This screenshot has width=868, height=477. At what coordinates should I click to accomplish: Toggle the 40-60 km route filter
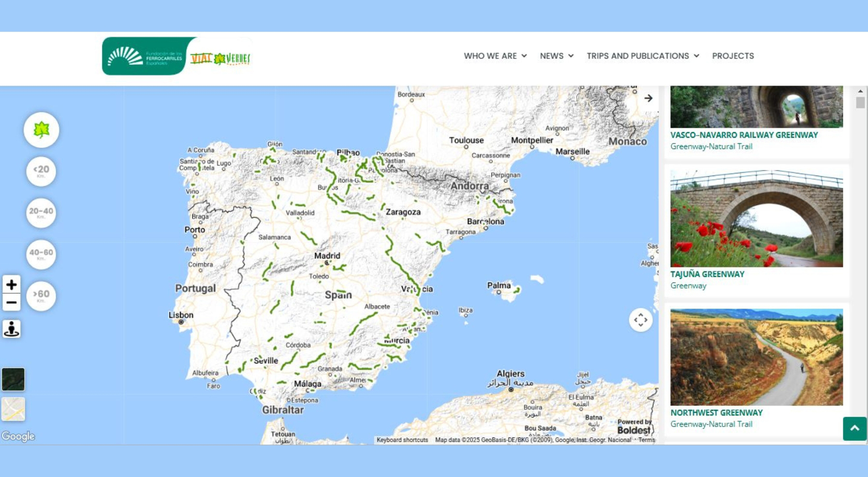click(x=41, y=255)
